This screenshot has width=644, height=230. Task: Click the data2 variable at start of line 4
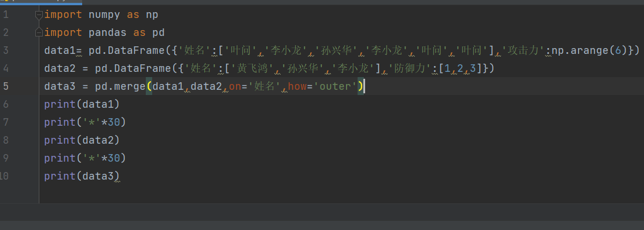click(60, 68)
